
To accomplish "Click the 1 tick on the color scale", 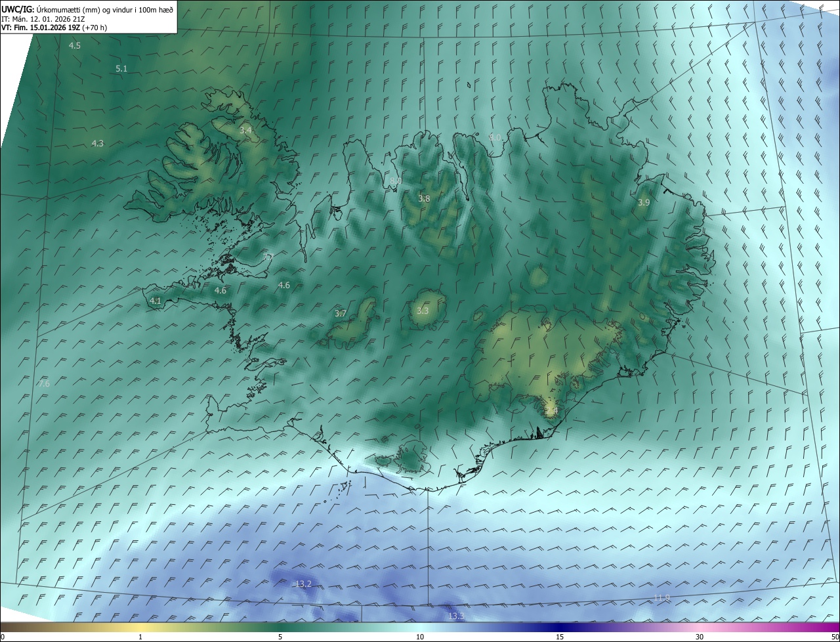I will 140,637.
